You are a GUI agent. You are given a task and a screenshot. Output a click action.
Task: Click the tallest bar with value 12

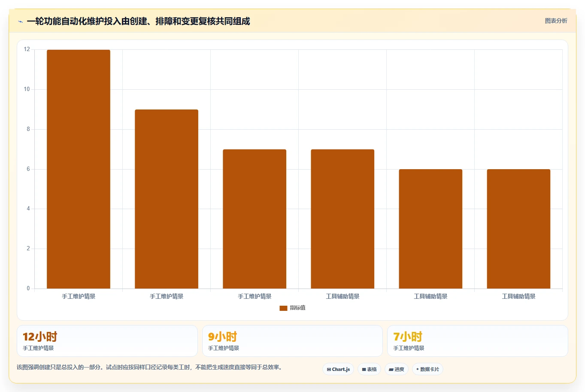79,169
